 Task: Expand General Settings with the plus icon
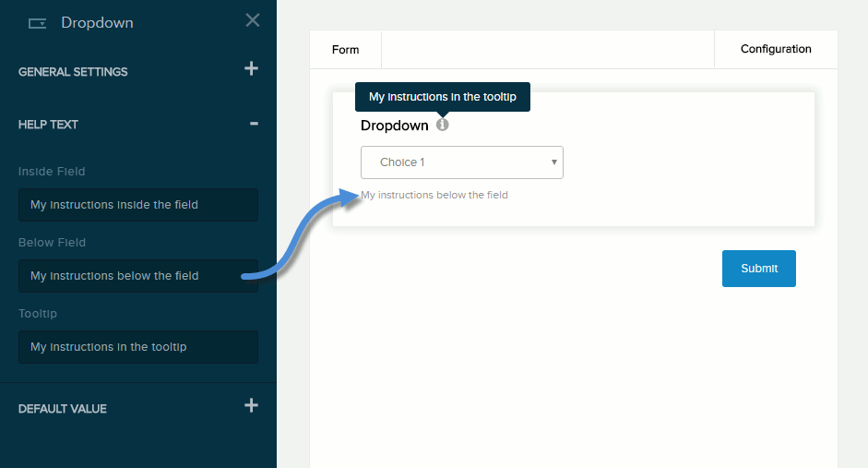(251, 69)
